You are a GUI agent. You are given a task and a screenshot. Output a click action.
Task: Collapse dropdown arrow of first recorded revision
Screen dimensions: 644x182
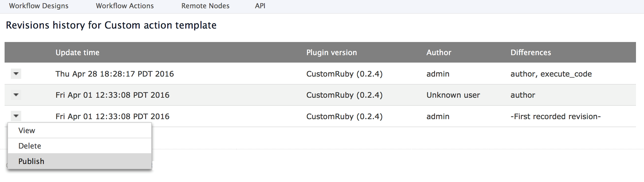[x=16, y=116]
